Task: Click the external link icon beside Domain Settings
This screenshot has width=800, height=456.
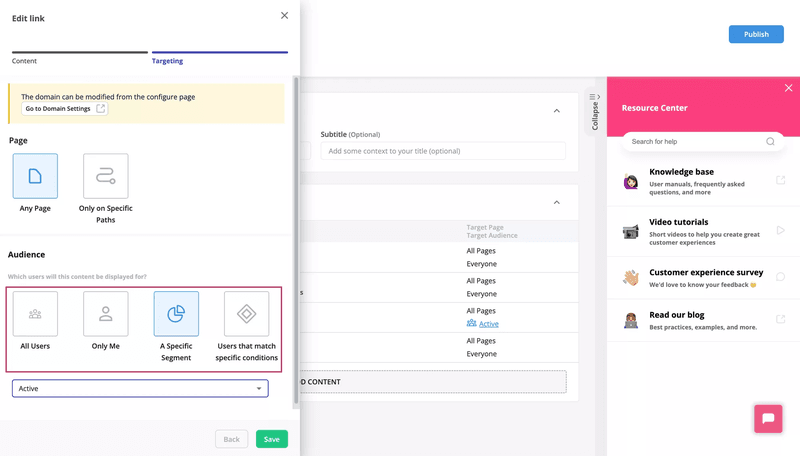Action: [101, 109]
